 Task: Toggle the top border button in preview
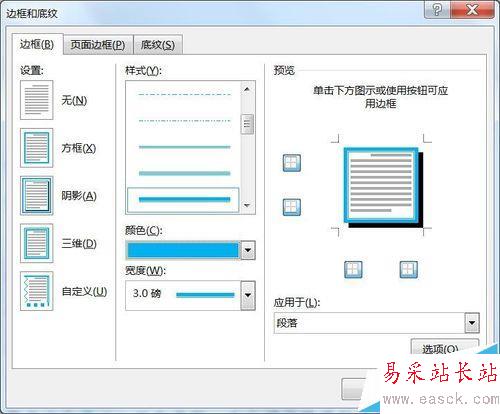tap(292, 163)
